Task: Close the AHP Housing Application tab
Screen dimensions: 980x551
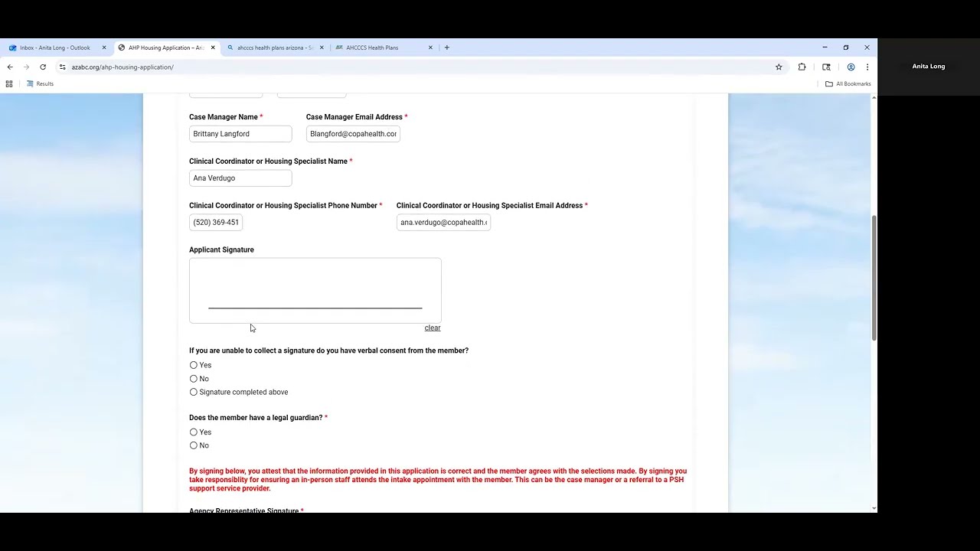Action: click(213, 47)
